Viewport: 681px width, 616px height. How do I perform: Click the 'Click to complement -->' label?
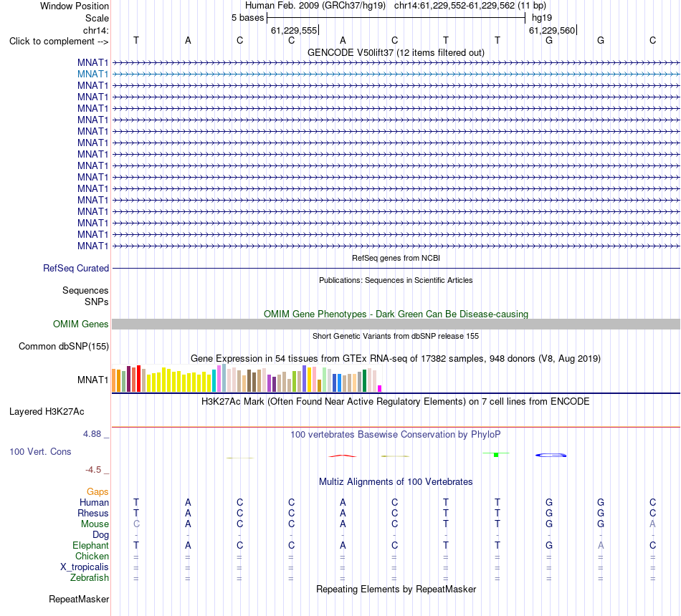click(x=59, y=42)
